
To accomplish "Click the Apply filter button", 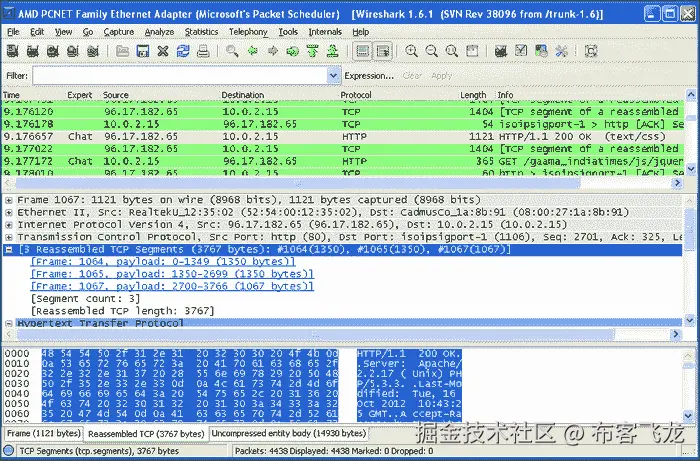I will click(442, 76).
